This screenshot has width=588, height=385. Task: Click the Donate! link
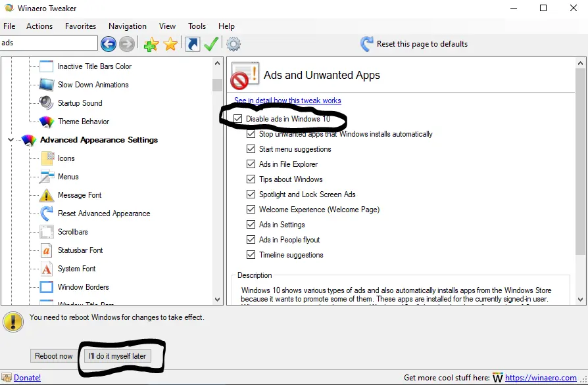tap(28, 378)
